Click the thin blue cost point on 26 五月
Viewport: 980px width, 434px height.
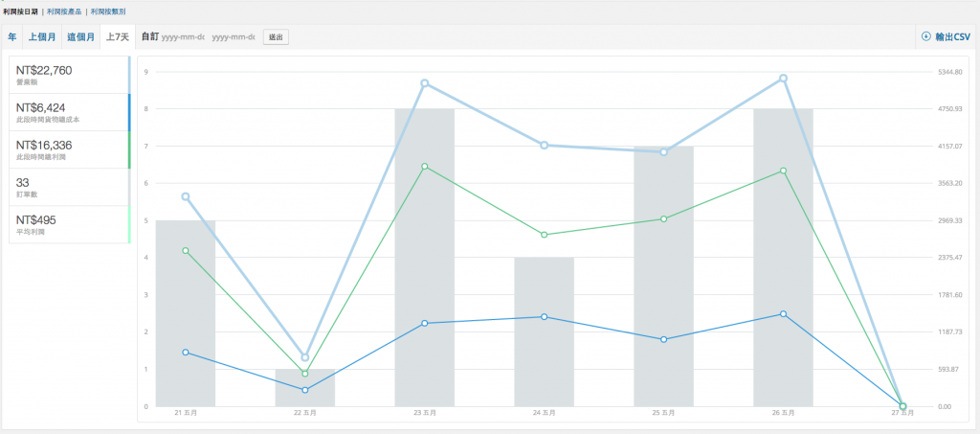coord(783,314)
